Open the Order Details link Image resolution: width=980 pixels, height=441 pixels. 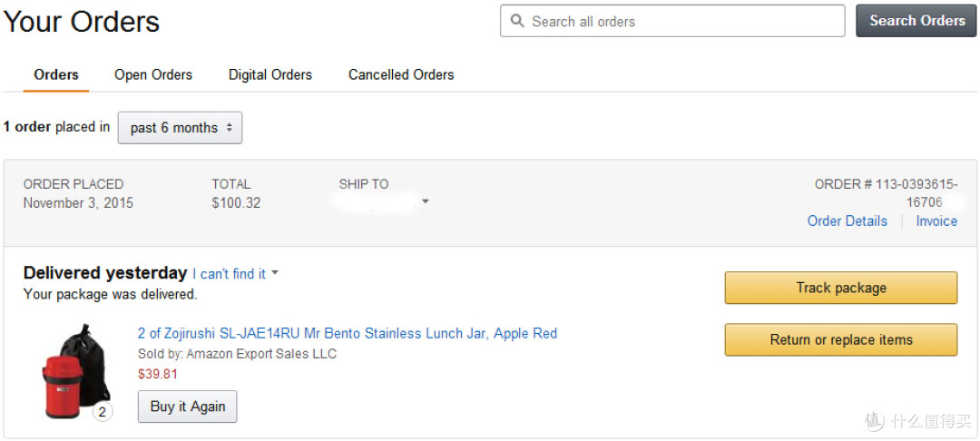pos(847,221)
